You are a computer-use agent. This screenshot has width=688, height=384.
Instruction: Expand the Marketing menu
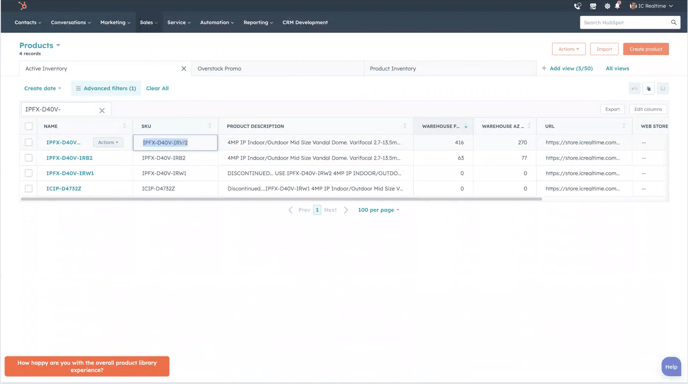[115, 22]
